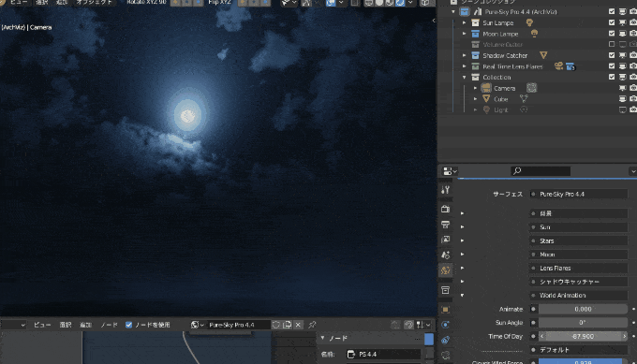The height and width of the screenshot is (364, 637).
Task: Open the オブジェクト menu in viewport header
Action: coord(95,3)
